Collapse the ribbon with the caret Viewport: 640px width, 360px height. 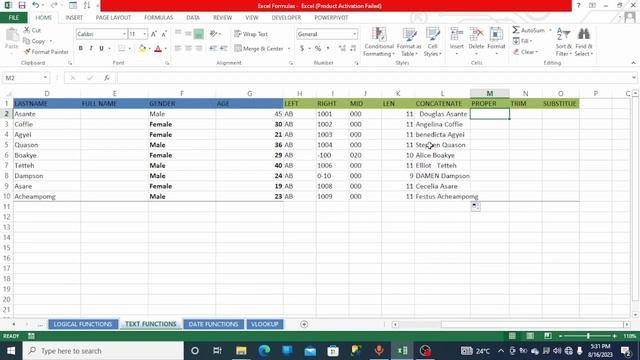tap(633, 63)
